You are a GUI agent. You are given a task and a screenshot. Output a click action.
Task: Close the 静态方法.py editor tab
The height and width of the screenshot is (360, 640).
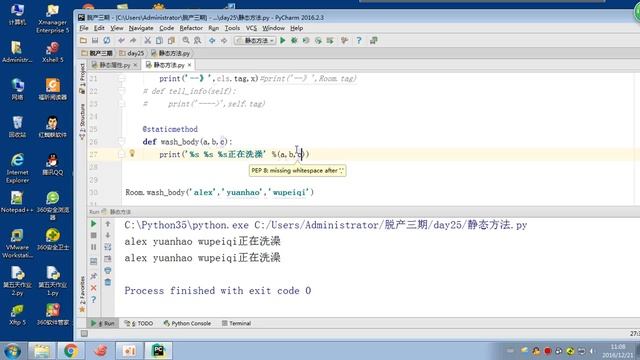click(189, 65)
